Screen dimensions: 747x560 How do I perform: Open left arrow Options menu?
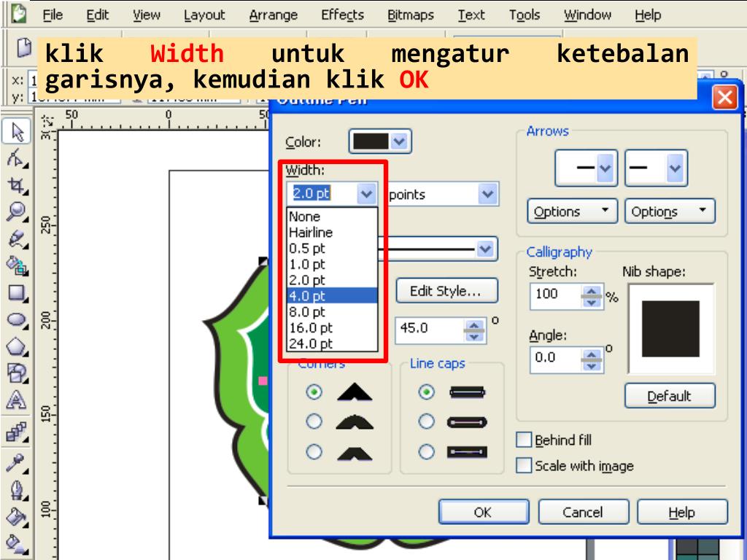(572, 211)
